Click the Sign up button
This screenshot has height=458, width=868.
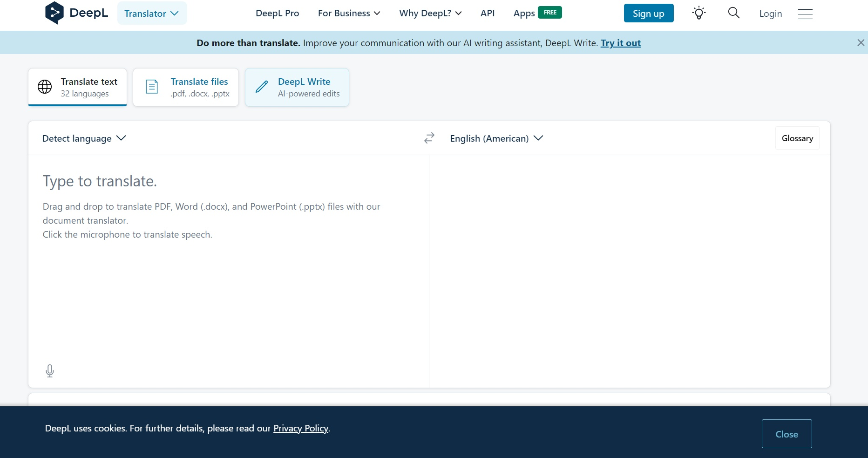click(x=649, y=13)
